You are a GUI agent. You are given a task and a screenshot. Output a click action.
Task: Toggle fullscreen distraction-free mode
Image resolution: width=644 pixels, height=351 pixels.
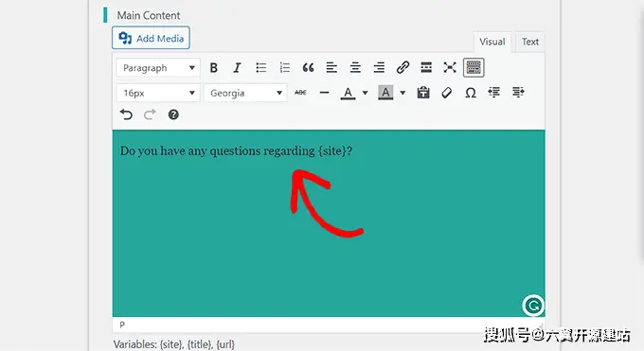(450, 68)
